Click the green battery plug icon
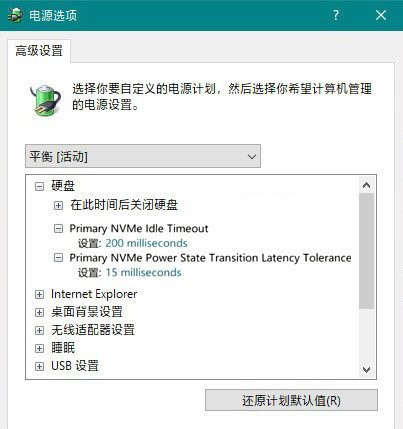The width and height of the screenshot is (403, 429). click(46, 101)
